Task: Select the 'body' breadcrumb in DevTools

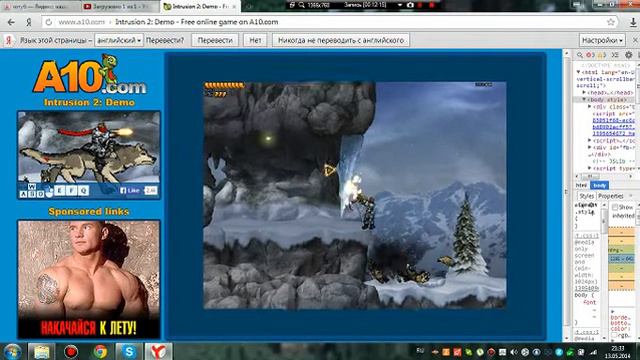Action: (x=599, y=185)
